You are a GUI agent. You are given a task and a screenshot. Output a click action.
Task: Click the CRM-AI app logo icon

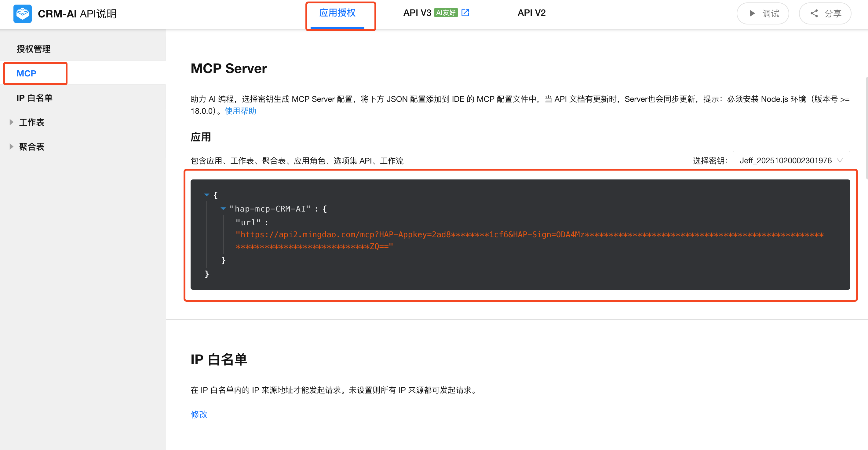click(x=23, y=13)
